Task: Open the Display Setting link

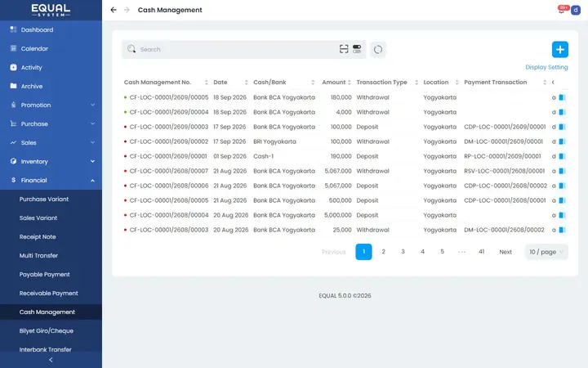Action: [x=546, y=67]
